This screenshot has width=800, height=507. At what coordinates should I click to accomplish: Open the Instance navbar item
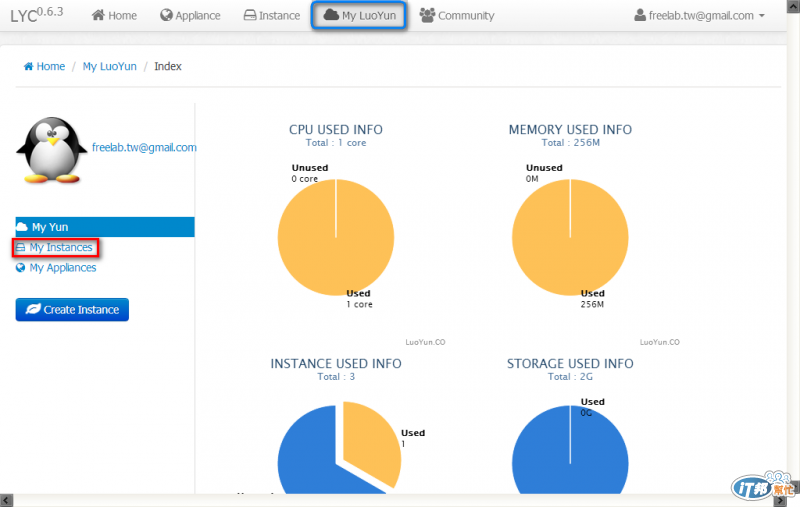click(271, 15)
